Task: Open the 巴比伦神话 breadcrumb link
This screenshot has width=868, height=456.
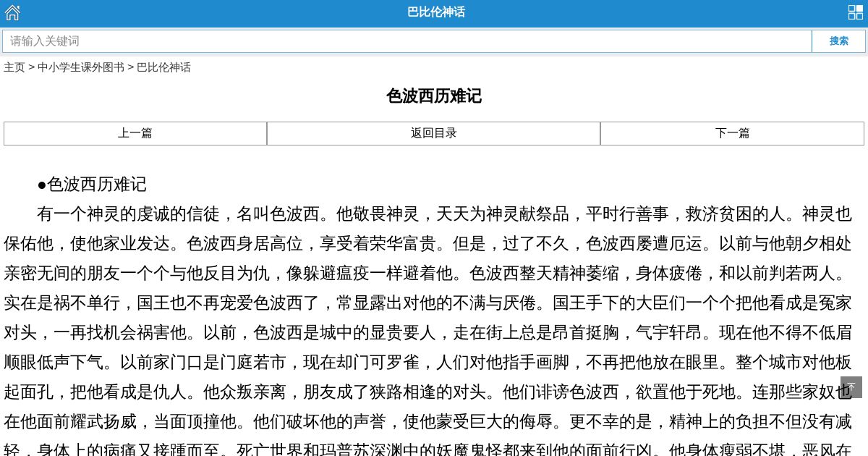Action: (x=164, y=67)
